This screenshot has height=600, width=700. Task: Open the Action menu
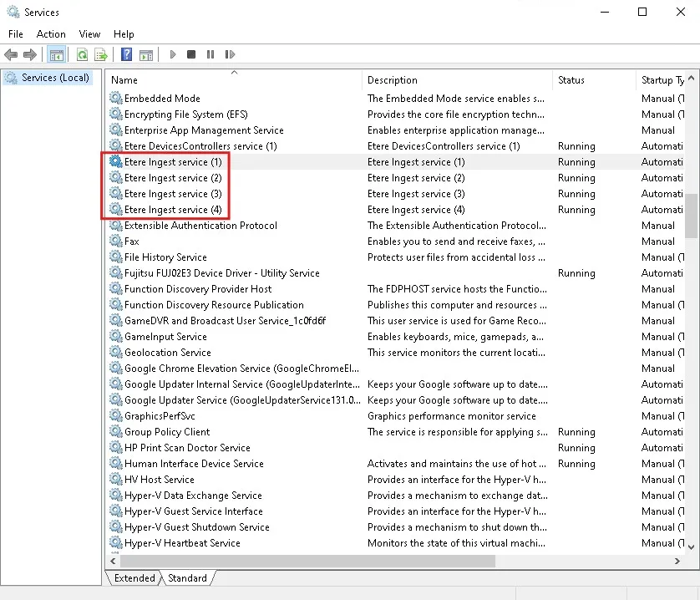coord(51,34)
